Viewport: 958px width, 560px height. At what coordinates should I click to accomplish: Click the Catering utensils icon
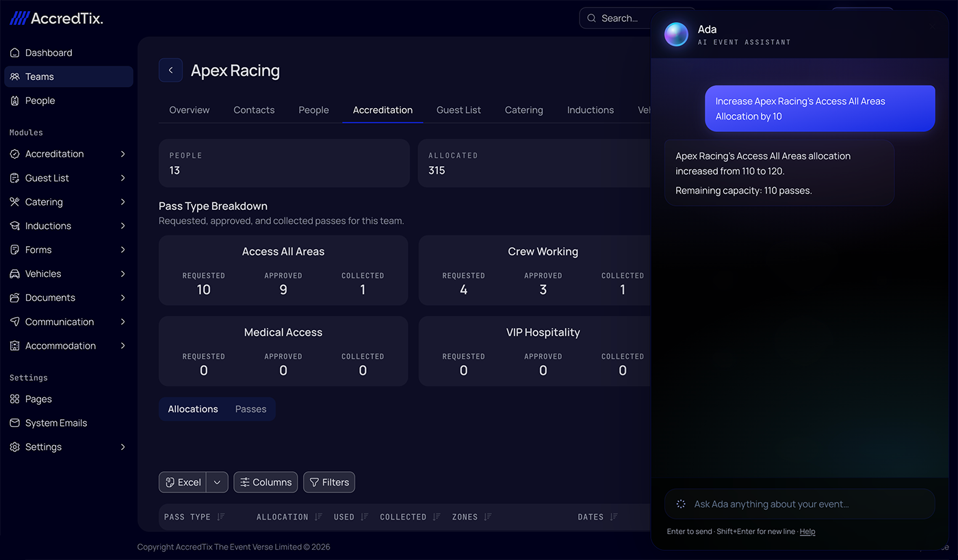click(15, 202)
